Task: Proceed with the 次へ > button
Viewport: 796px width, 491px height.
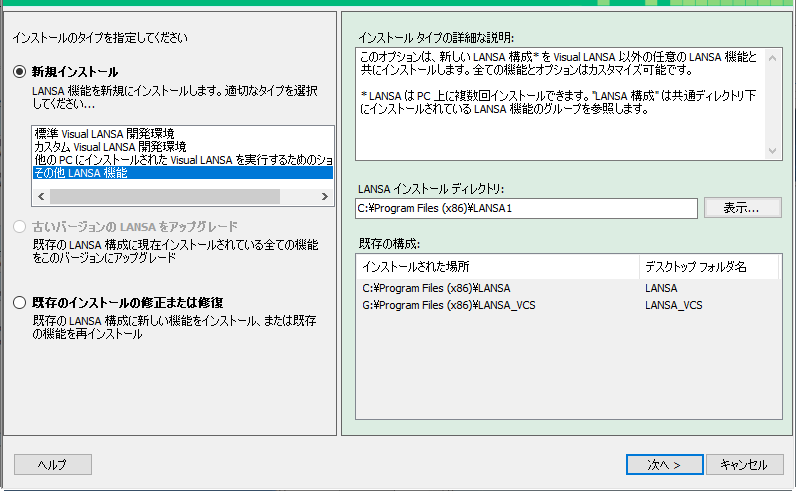Action: click(665, 465)
